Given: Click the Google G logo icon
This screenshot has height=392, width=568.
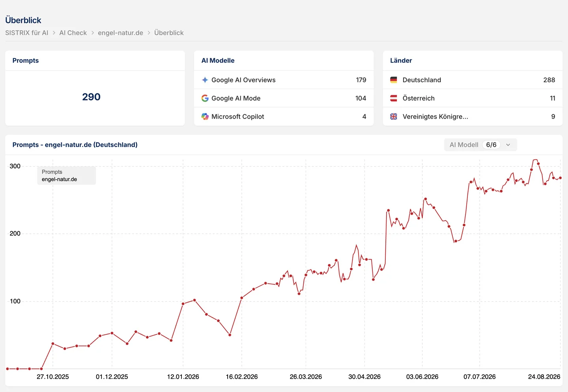Looking at the screenshot, I should point(205,98).
